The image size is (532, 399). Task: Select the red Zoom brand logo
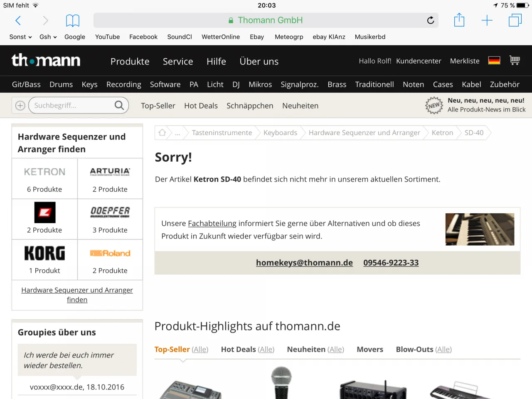click(x=45, y=212)
